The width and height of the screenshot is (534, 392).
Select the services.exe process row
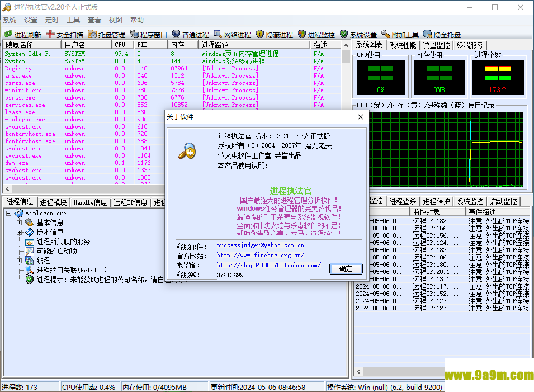(172, 105)
